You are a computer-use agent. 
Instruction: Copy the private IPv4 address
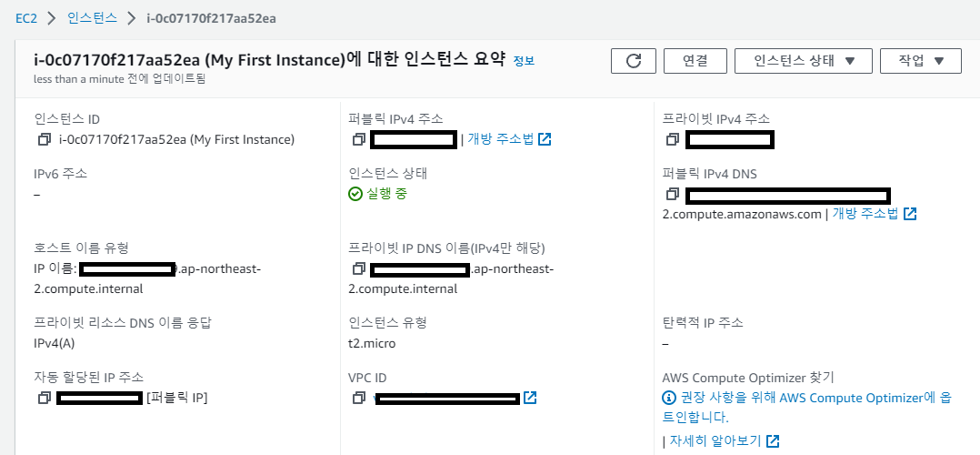click(673, 139)
